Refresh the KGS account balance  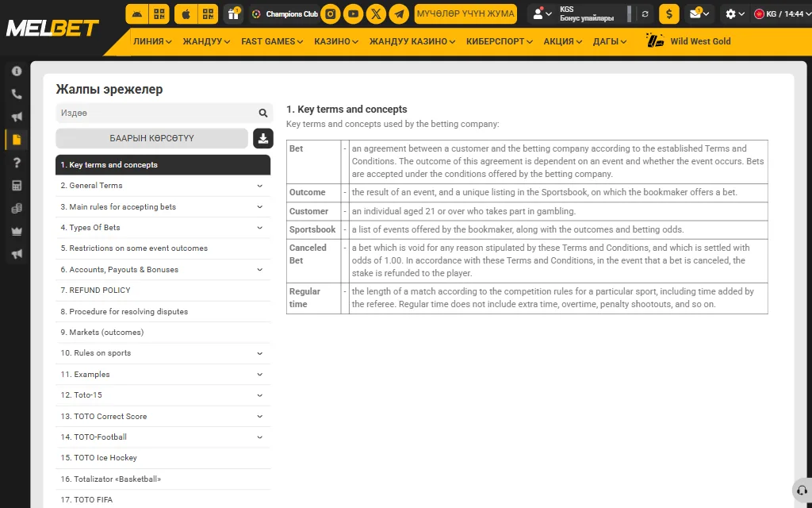[645, 14]
